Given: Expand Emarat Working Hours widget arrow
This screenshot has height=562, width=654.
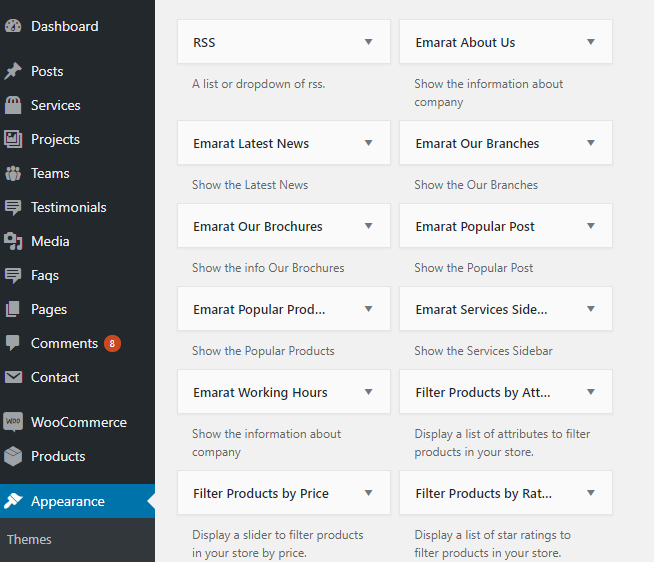Looking at the screenshot, I should point(368,392).
